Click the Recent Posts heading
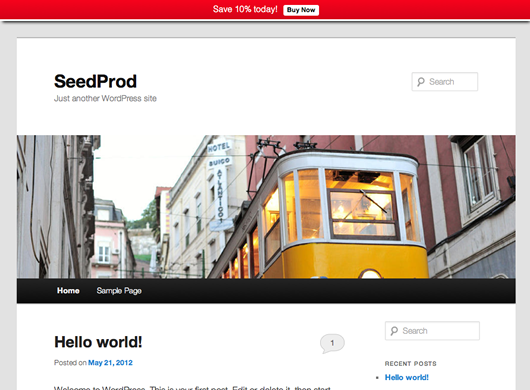 [x=410, y=364]
